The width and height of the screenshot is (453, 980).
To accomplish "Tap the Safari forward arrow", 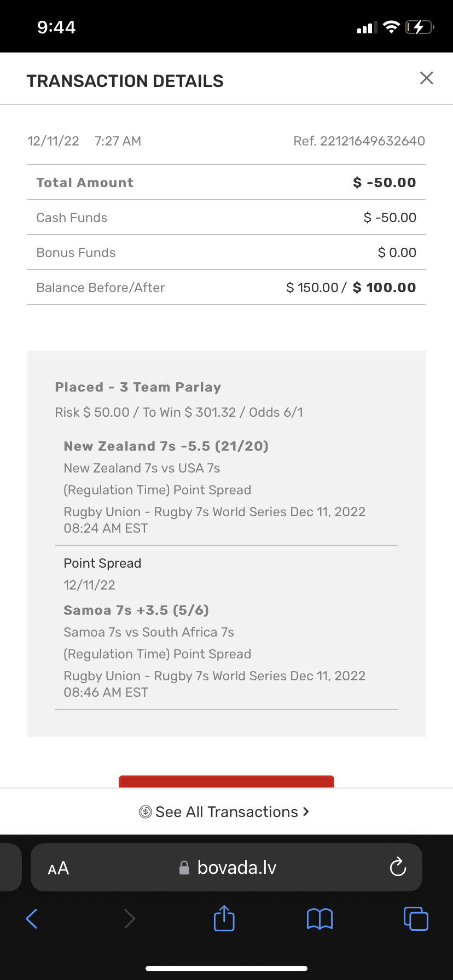I will 129,919.
